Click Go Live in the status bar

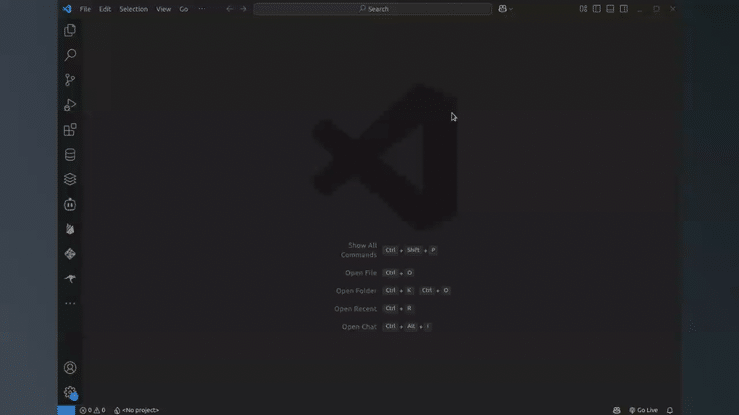coord(643,410)
